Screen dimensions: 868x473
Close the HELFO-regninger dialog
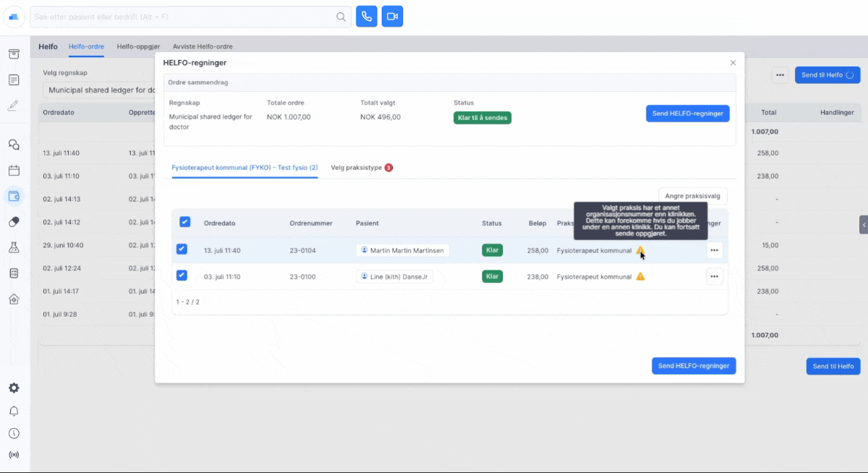point(733,63)
